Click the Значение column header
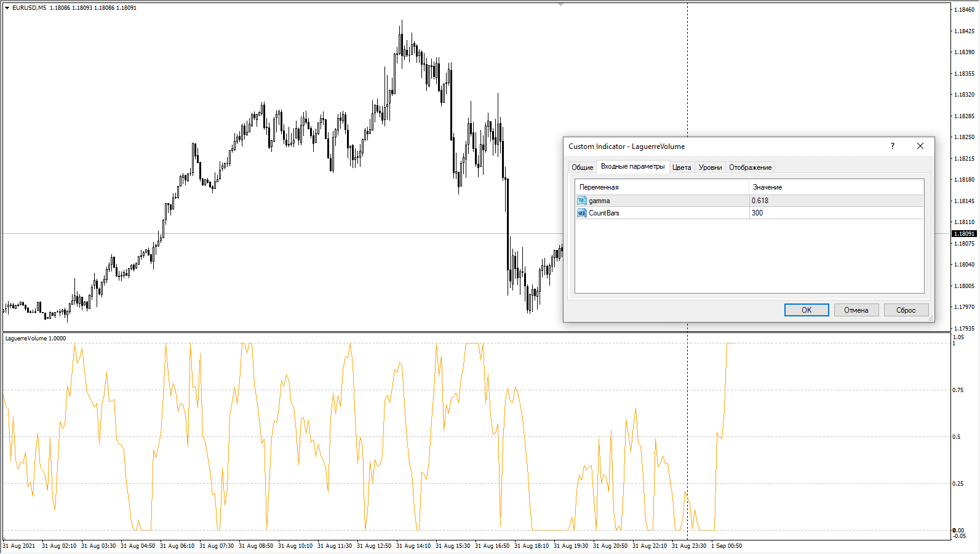Viewport: 980px width, 554px height. 835,187
